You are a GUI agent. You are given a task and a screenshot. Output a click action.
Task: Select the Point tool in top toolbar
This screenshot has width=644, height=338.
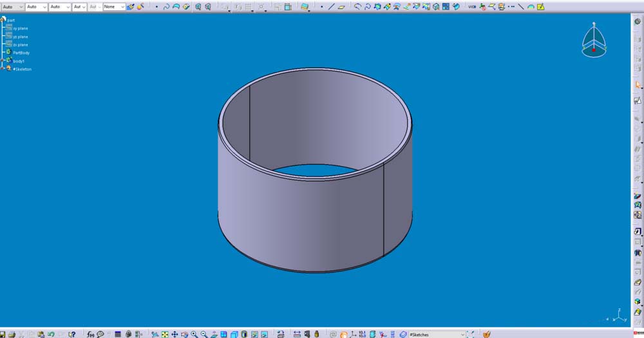click(x=157, y=6)
